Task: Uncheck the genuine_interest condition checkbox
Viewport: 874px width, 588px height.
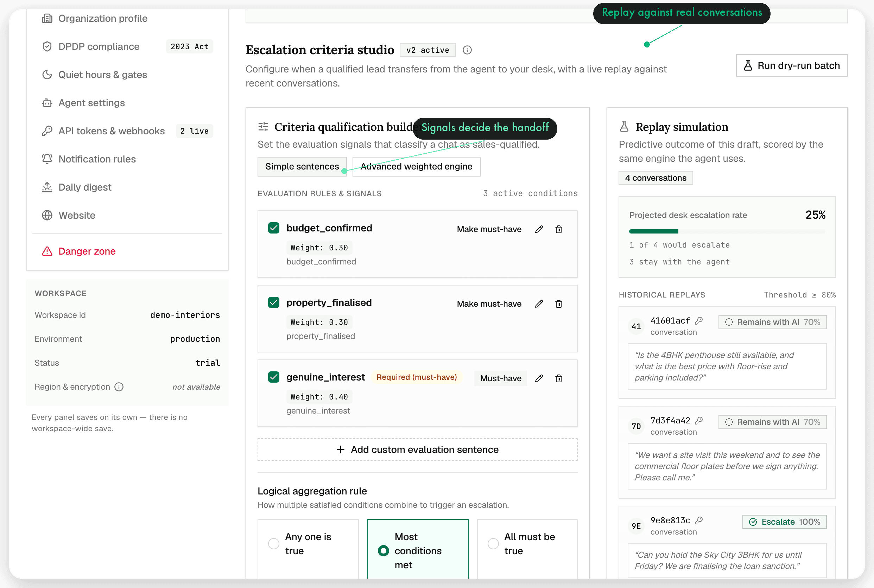Action: coord(274,377)
